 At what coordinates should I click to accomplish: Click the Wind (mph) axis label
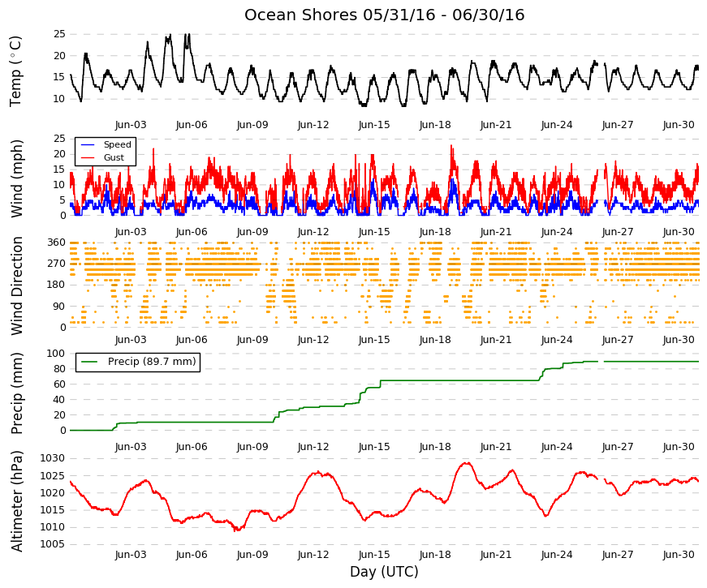pos(16,178)
